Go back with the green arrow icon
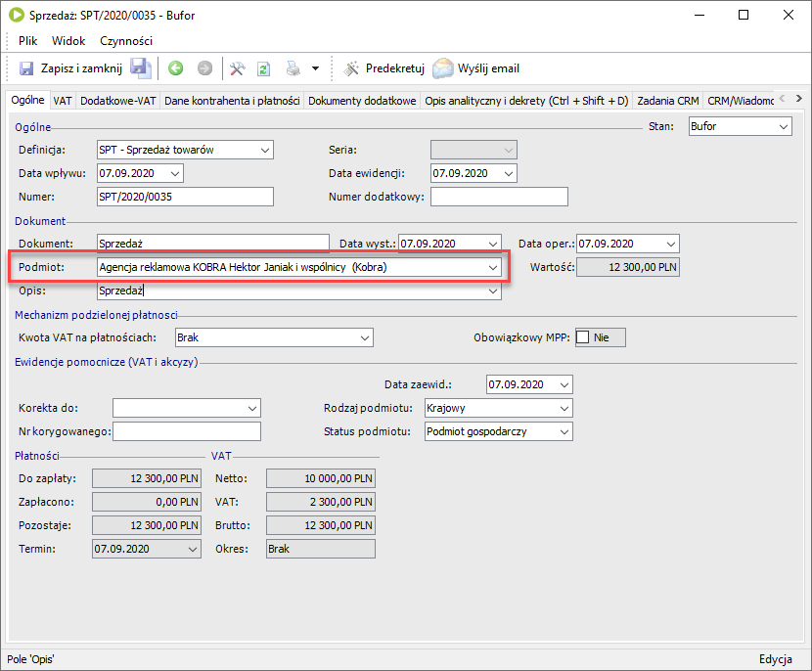 (175, 68)
